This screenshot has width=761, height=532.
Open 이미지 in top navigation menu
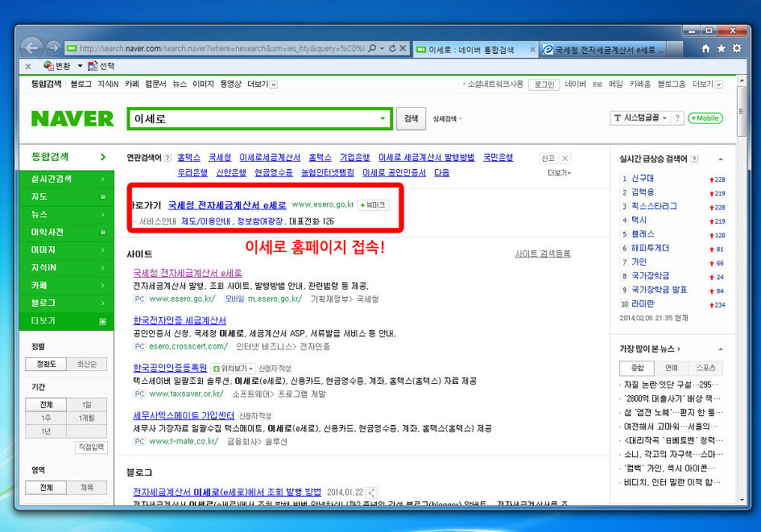(203, 84)
